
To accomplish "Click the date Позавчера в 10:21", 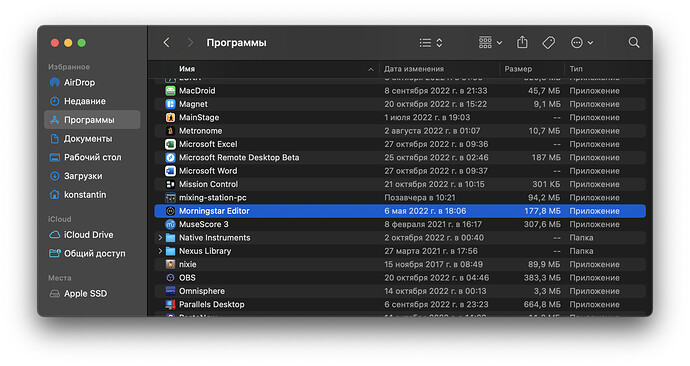I will pyautogui.click(x=420, y=198).
